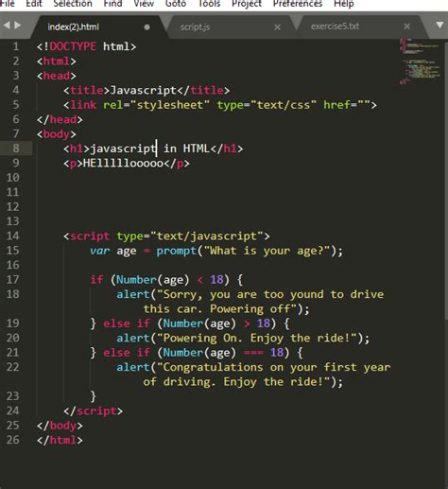Click line number 14 in gutter
This screenshot has width=448, height=489.
coord(12,236)
